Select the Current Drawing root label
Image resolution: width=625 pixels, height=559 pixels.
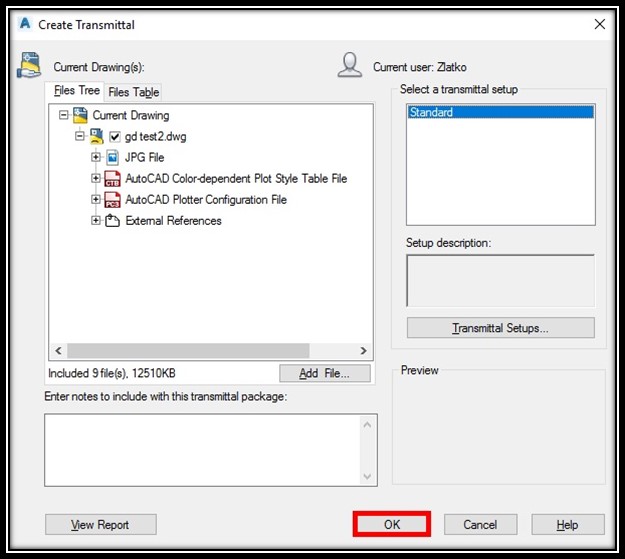pyautogui.click(x=131, y=116)
